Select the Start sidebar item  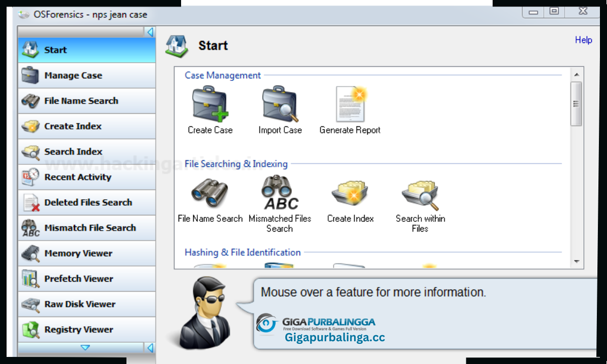pyautogui.click(x=86, y=50)
